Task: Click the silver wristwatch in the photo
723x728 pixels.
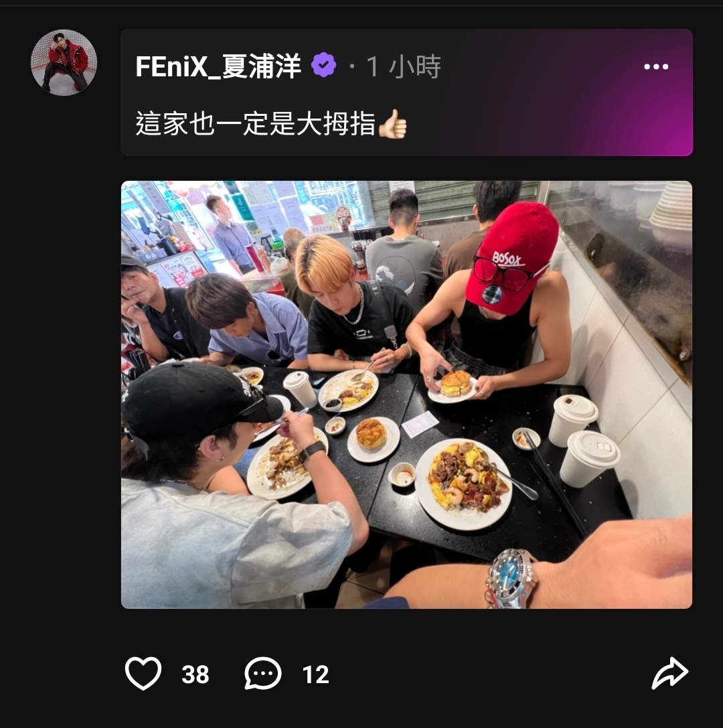Action: pyautogui.click(x=510, y=578)
